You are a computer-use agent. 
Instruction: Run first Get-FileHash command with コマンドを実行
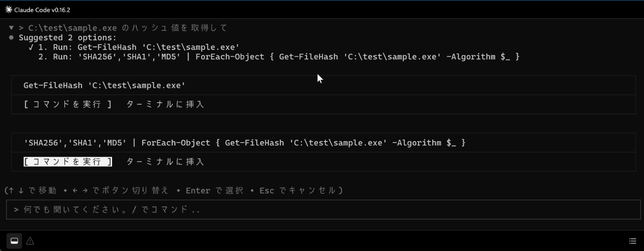68,104
